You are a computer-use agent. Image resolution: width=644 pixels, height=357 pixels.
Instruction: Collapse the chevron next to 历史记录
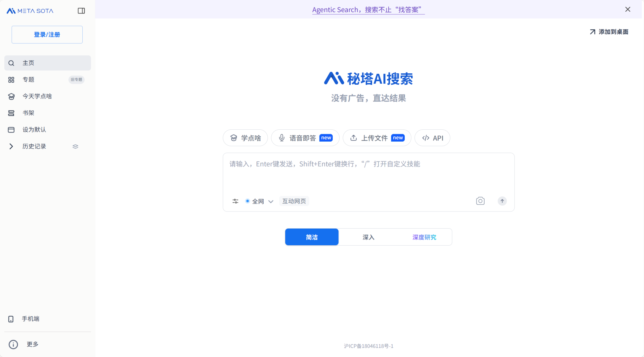(x=11, y=146)
